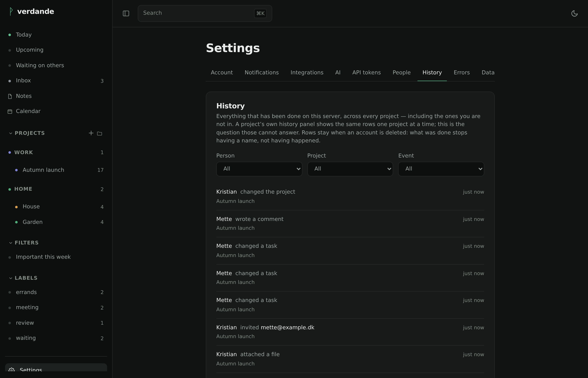This screenshot has height=378, width=588.
Task: Open Today in the sidebar
Action: pos(56,35)
